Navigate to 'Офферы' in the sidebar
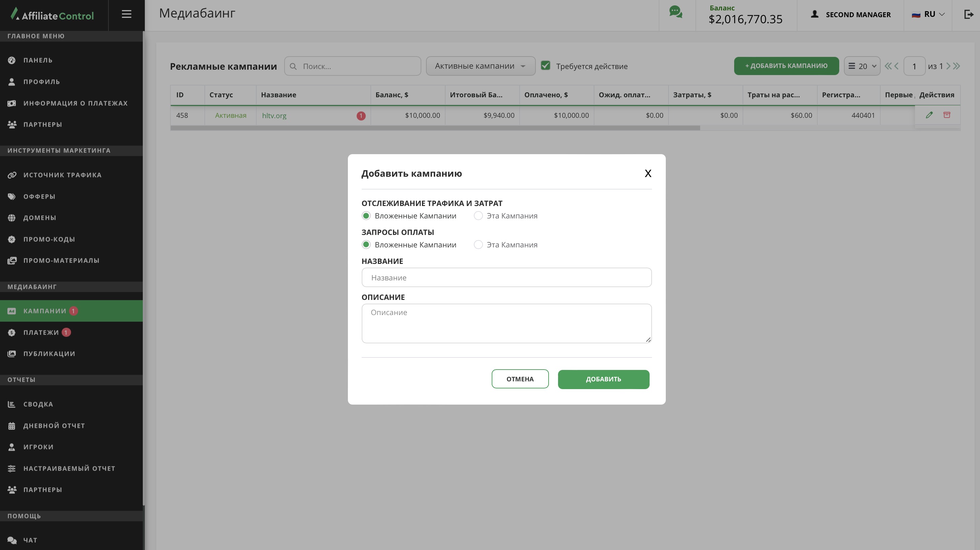The height and width of the screenshot is (550, 980). point(39,197)
